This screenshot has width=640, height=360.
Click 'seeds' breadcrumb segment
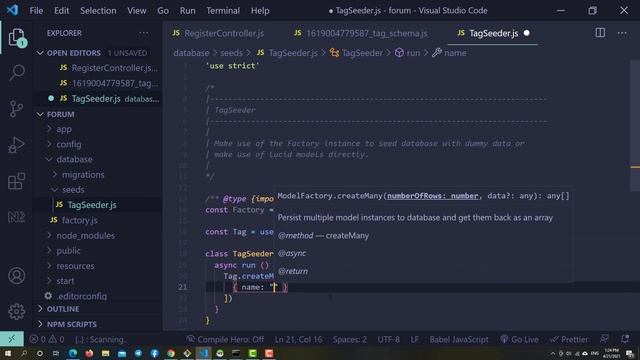click(x=231, y=53)
